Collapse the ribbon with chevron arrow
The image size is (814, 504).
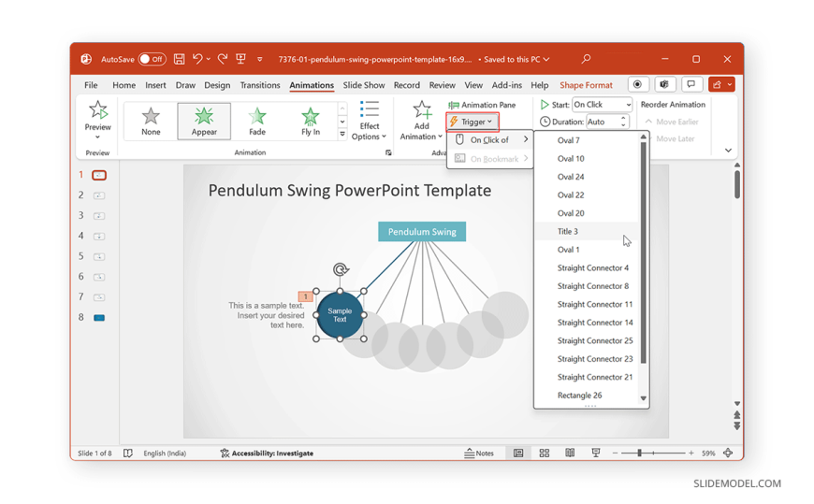[728, 151]
